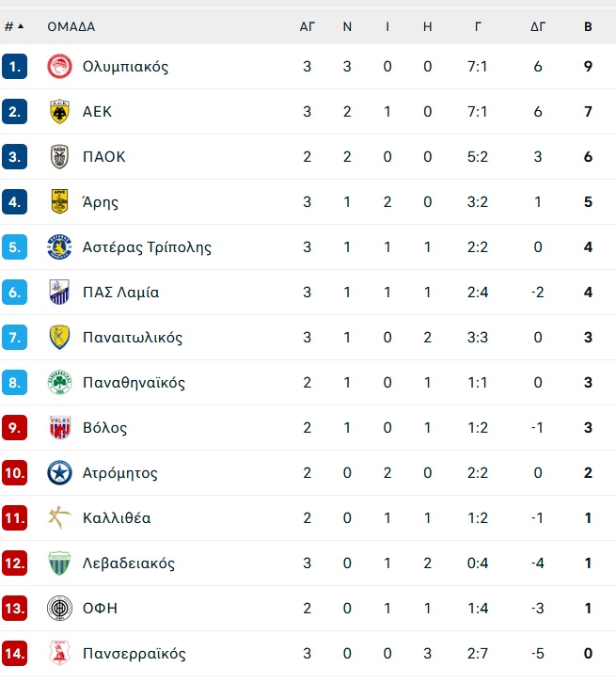
Task: Sort by the ΔΓ goal difference header
Action: 538,26
